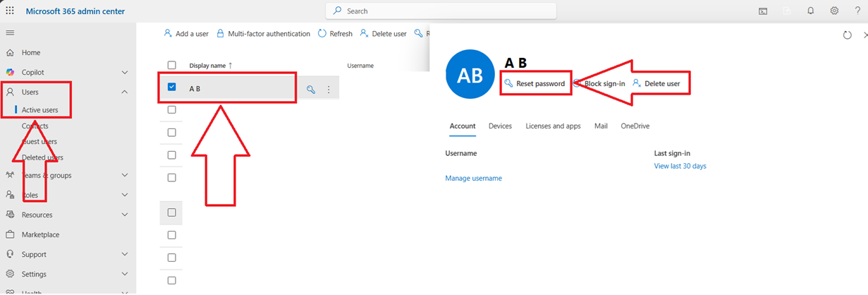Expand the Copilot navigation chevron
The height and width of the screenshot is (295, 868).
[x=125, y=72]
